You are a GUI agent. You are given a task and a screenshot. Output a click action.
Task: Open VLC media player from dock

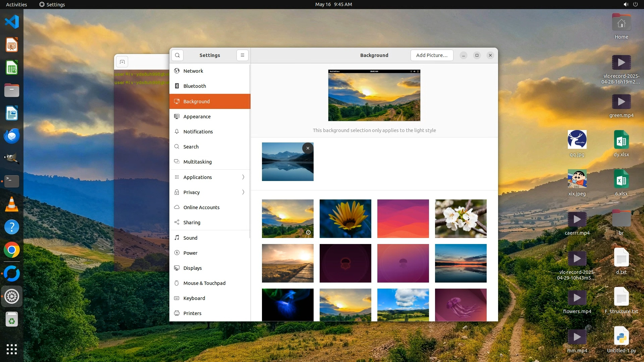[x=12, y=204]
